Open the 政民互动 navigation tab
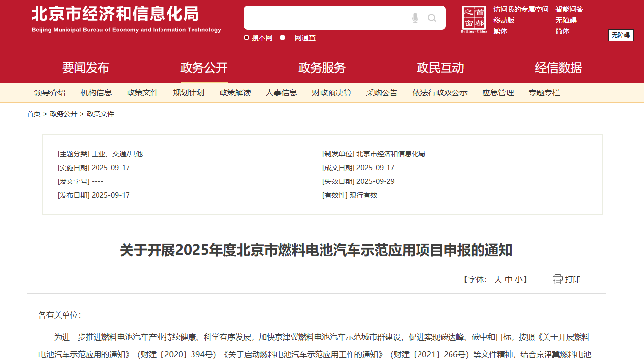Image resolution: width=644 pixels, height=363 pixels. coord(440,68)
